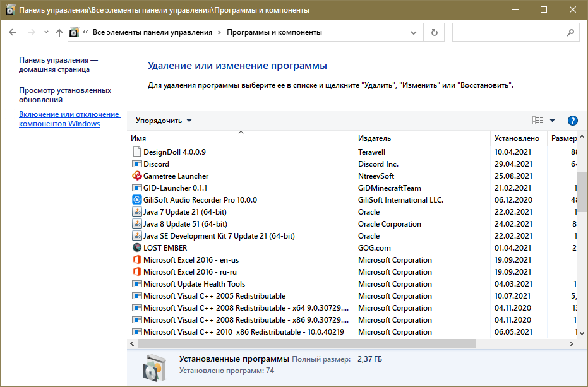
Task: Click the Microsoft Excel 2016 en-us icon
Action: [x=137, y=260]
